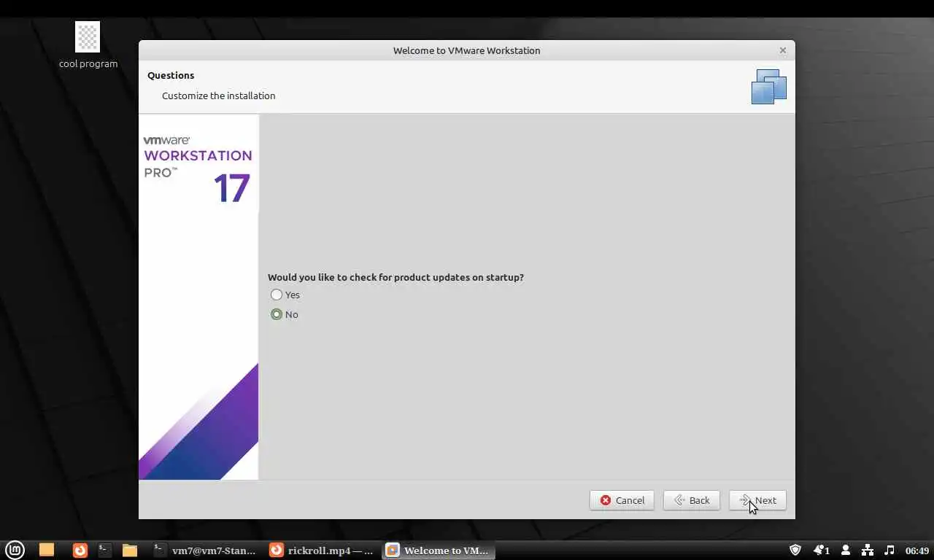Open the cool program desktop icon
Viewport: 934px width, 560px height.
tap(88, 45)
